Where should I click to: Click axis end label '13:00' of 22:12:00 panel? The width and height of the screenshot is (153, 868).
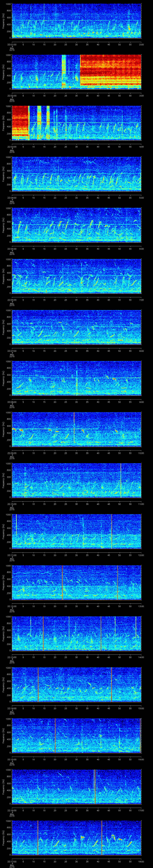[x=141, y=606]
